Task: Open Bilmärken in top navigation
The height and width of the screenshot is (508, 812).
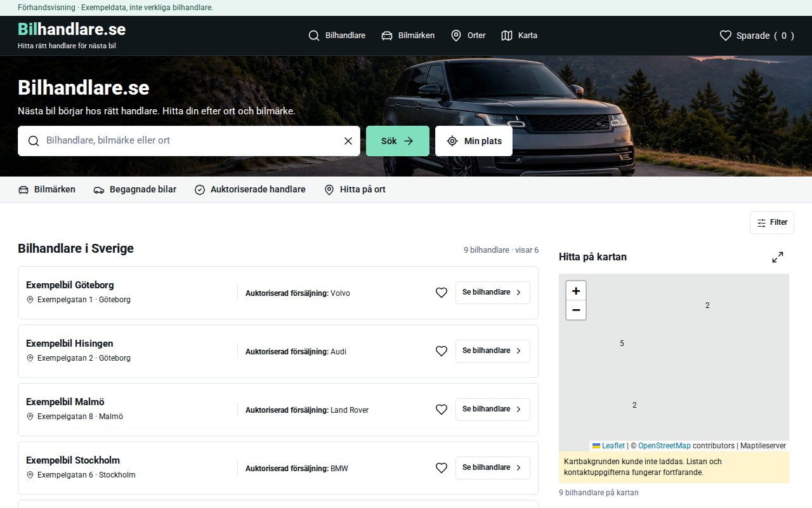Action: [408, 36]
